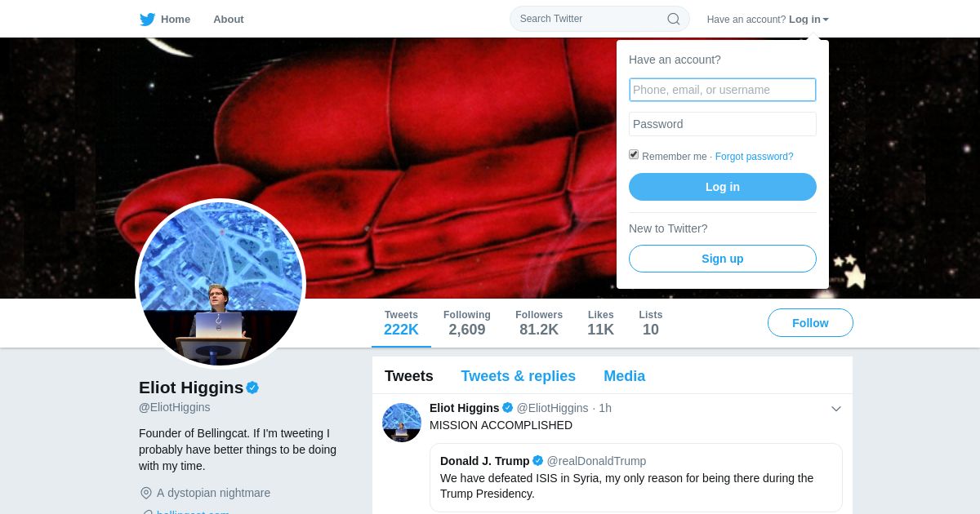
Task: Open Forgot password link
Action: click(x=754, y=157)
